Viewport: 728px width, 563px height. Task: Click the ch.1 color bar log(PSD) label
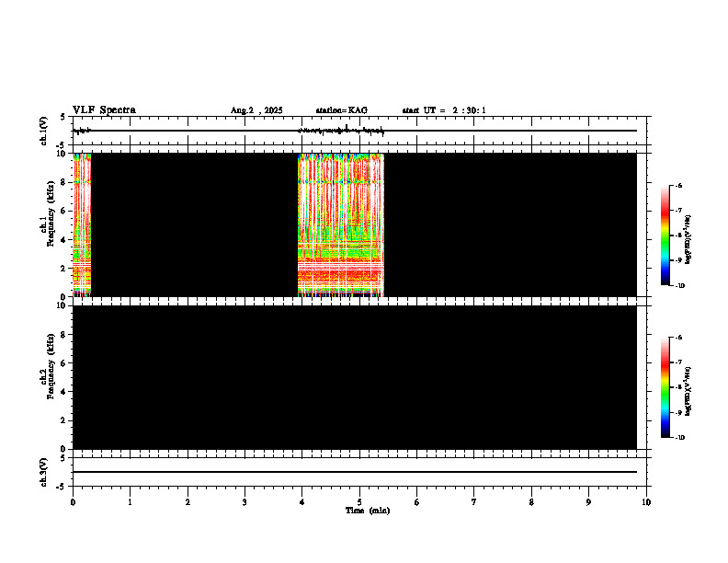tap(688, 240)
